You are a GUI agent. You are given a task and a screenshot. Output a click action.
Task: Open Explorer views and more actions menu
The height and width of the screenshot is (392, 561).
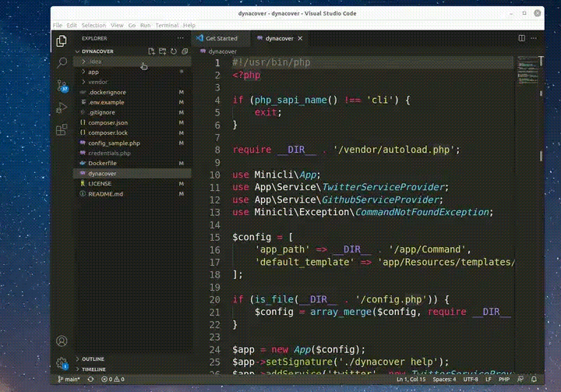180,38
